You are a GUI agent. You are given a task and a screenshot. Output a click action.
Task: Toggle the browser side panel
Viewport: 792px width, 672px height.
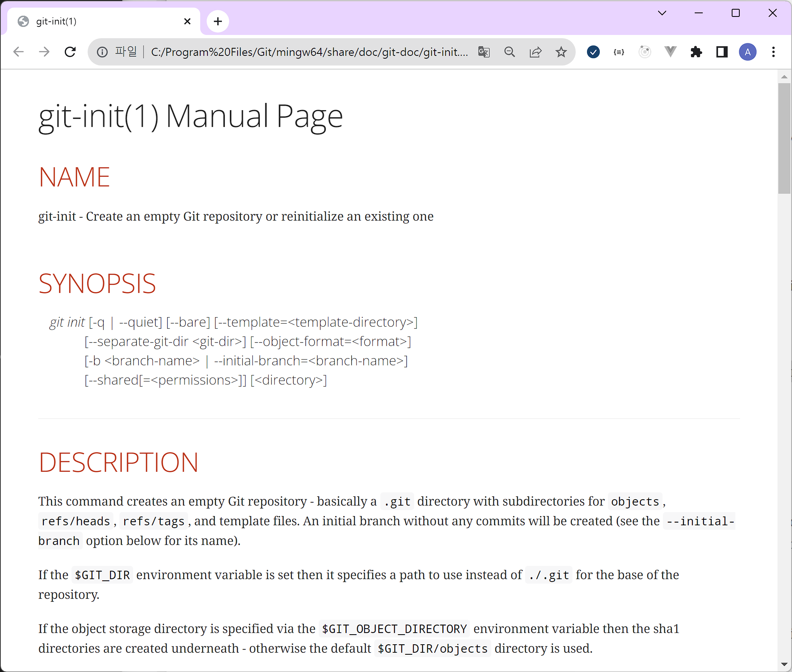[x=722, y=52]
